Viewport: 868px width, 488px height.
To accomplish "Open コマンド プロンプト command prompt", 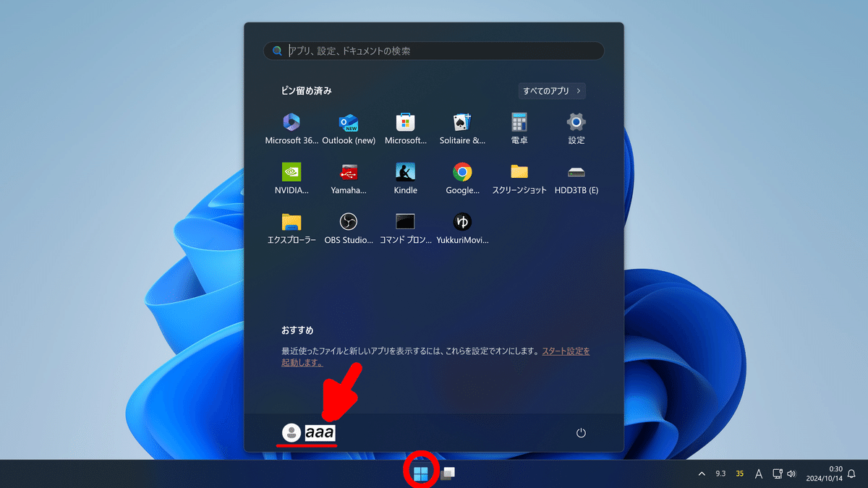I will [x=405, y=229].
